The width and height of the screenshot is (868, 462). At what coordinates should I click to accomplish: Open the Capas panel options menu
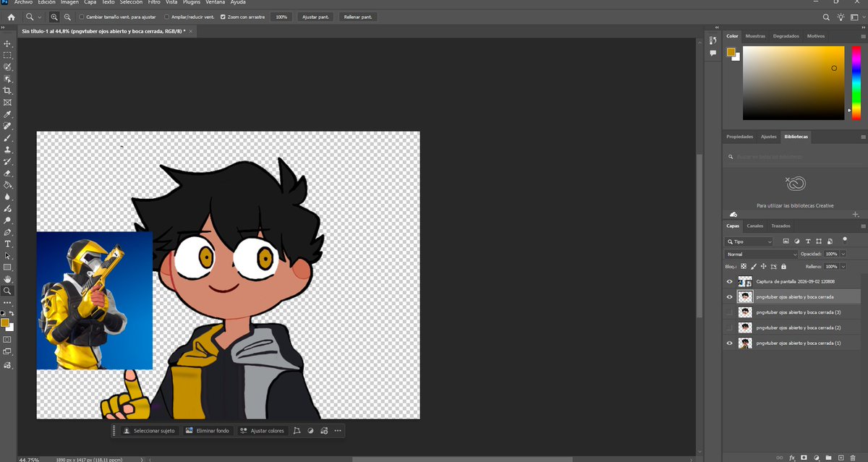coord(863,226)
